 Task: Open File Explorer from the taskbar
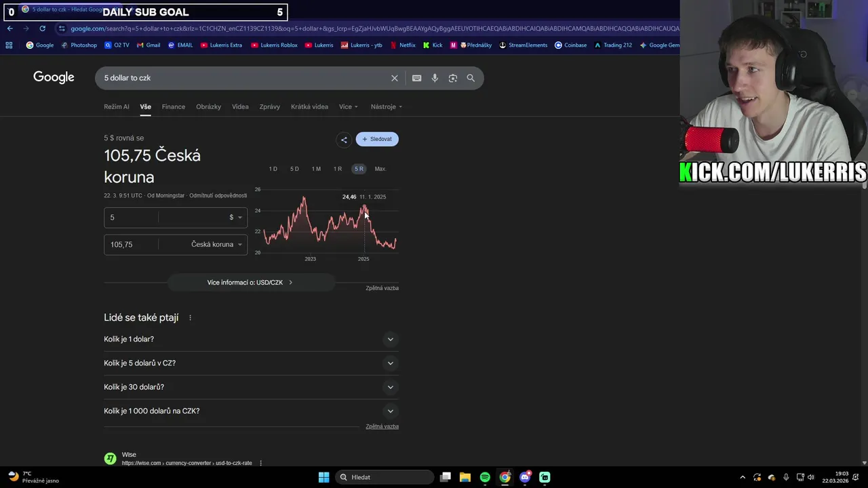(465, 477)
